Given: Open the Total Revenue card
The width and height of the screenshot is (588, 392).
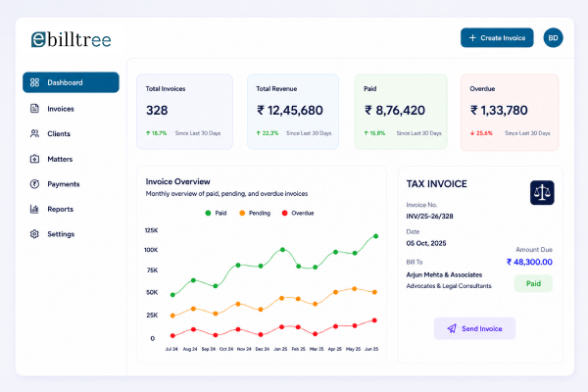Looking at the screenshot, I should pos(293,112).
